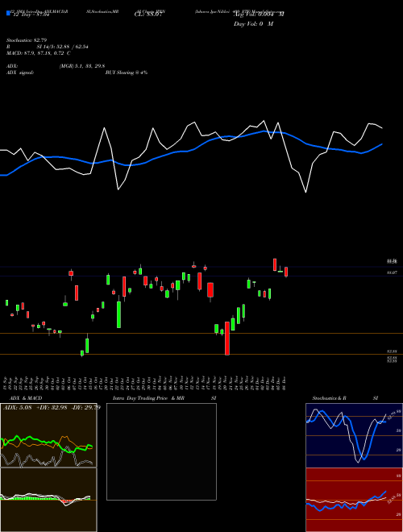Click the 'BUY Slowing @ 4%' signal text
Image resolution: width=403 pixels, height=532 pixels.
tap(127, 73)
